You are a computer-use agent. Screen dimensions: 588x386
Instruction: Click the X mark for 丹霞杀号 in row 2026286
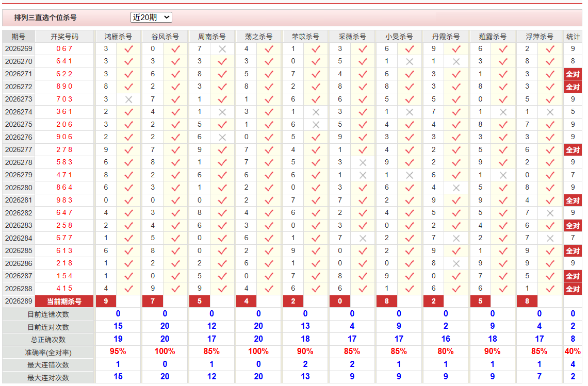tap(456, 263)
